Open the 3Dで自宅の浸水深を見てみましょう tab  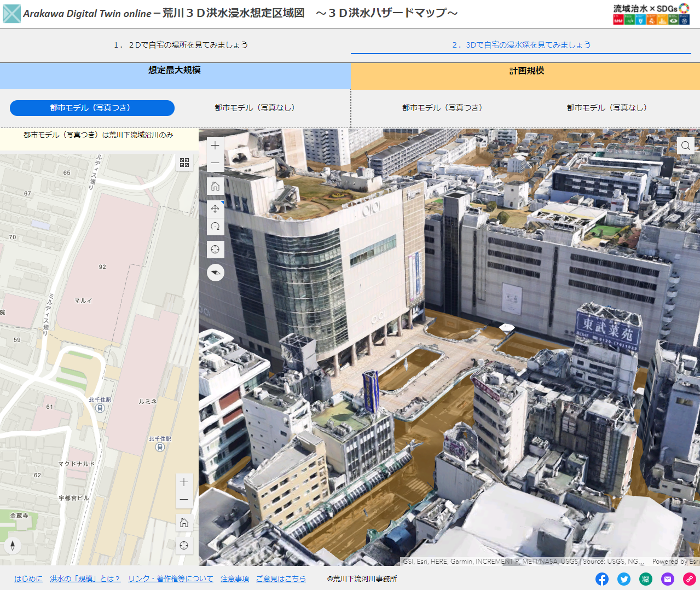click(x=525, y=45)
